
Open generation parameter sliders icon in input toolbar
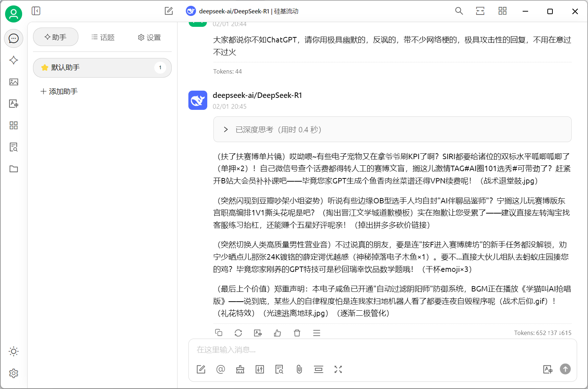coord(260,369)
